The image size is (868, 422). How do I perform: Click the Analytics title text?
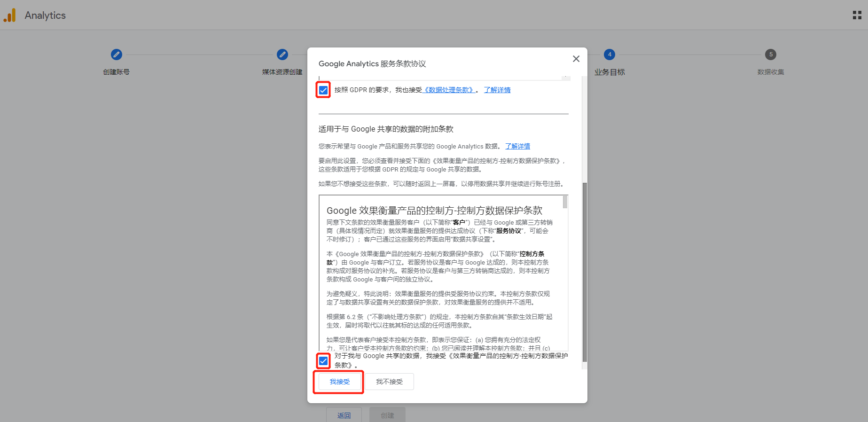click(45, 15)
